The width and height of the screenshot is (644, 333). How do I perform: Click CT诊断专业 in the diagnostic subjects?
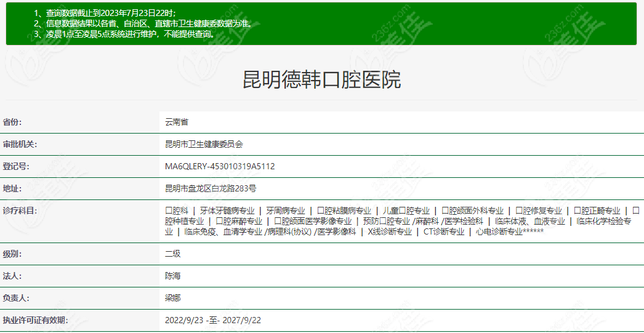[443, 232]
